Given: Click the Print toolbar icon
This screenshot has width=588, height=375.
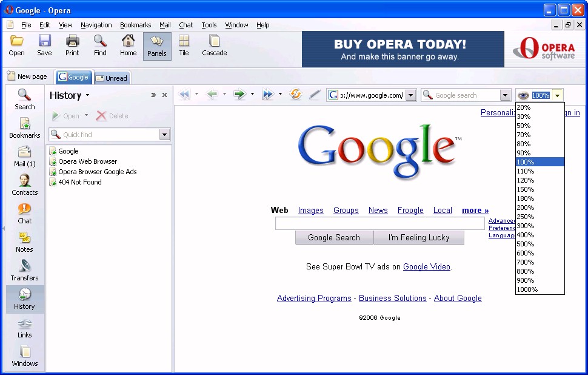Looking at the screenshot, I should (72, 46).
